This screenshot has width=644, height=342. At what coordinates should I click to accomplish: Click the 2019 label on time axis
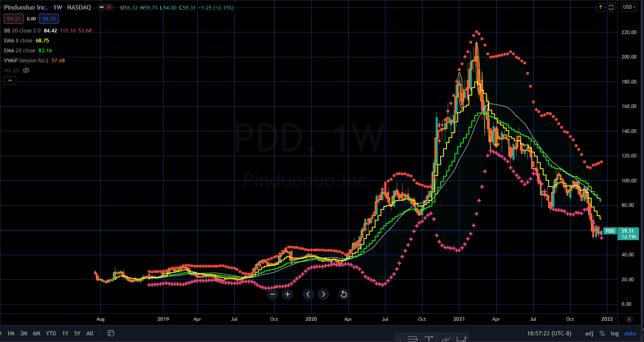click(163, 319)
